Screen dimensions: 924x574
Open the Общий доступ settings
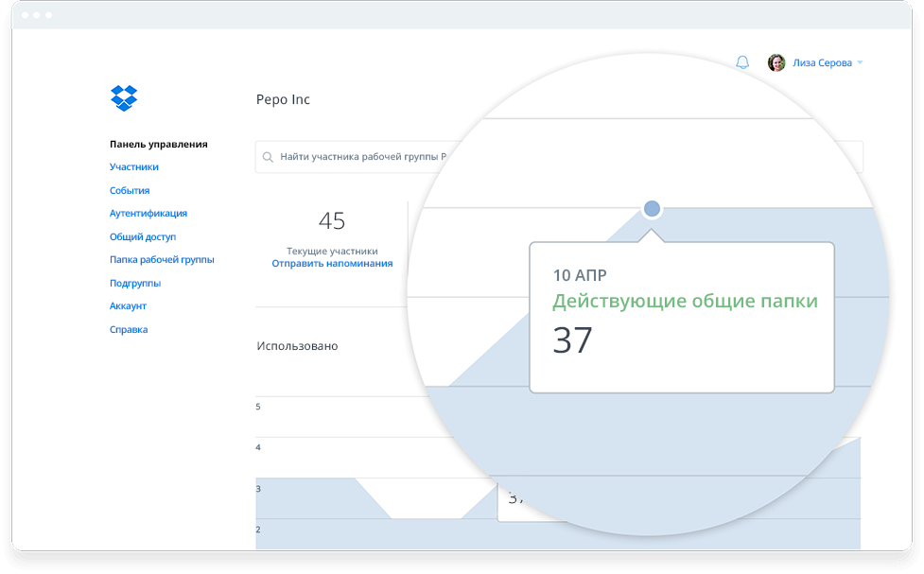click(142, 236)
